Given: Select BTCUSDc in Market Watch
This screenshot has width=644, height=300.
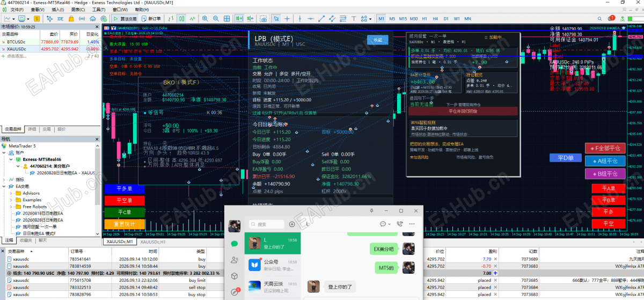Looking at the screenshot, I should 50,41.
